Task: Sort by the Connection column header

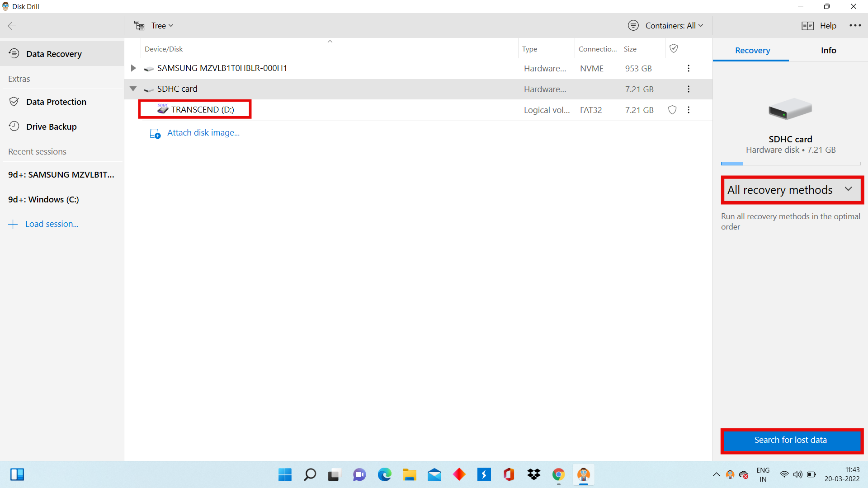Action: 597,49
